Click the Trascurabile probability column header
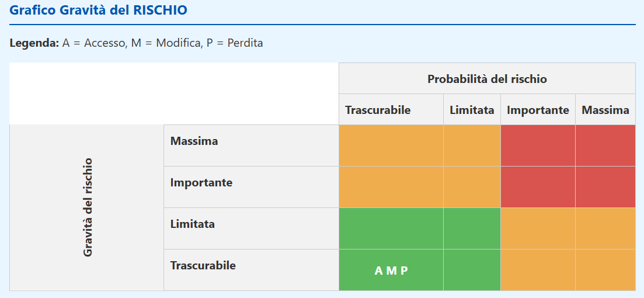This screenshot has height=298, width=644. click(378, 110)
